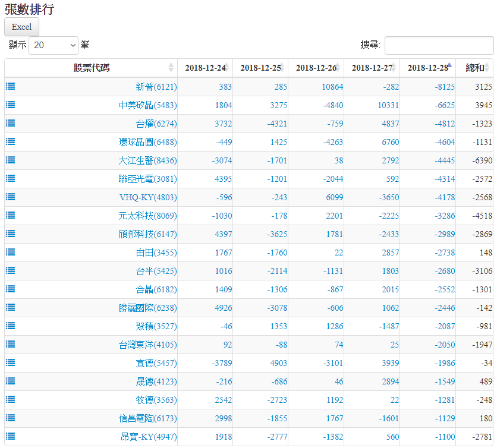Screen dimensions: 497x448
Task: Sort table by 2018-12-28 column
Action: click(x=427, y=68)
